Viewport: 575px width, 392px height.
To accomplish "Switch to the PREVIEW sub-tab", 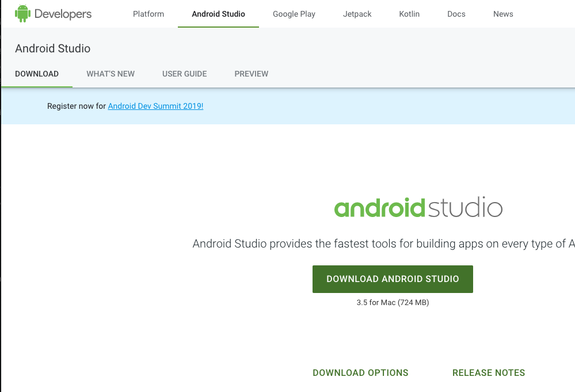I will 251,74.
